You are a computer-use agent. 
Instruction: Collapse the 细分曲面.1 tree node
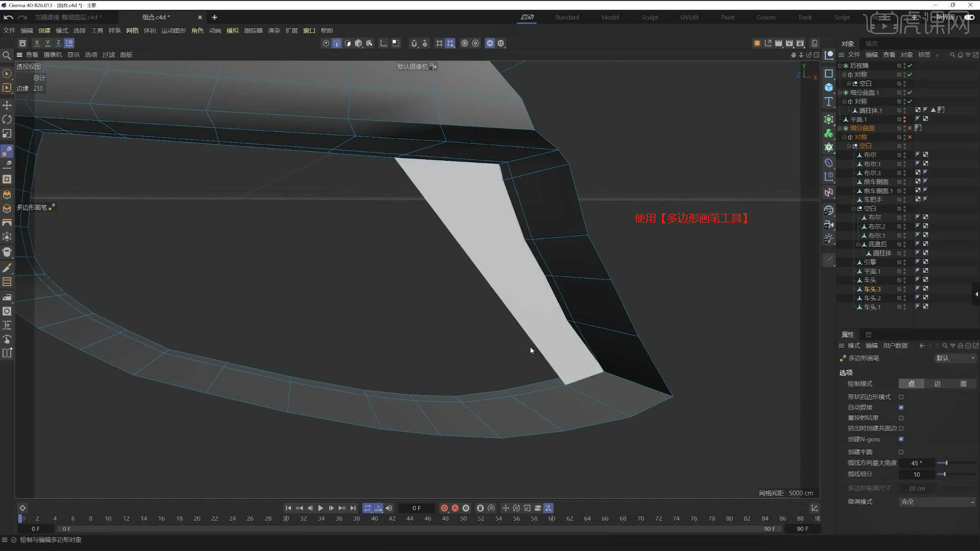pyautogui.click(x=840, y=93)
